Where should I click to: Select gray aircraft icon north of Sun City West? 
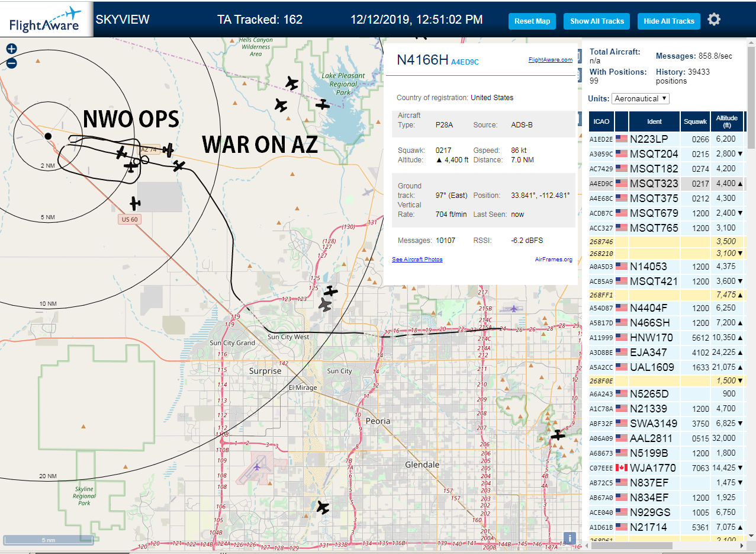324,305
